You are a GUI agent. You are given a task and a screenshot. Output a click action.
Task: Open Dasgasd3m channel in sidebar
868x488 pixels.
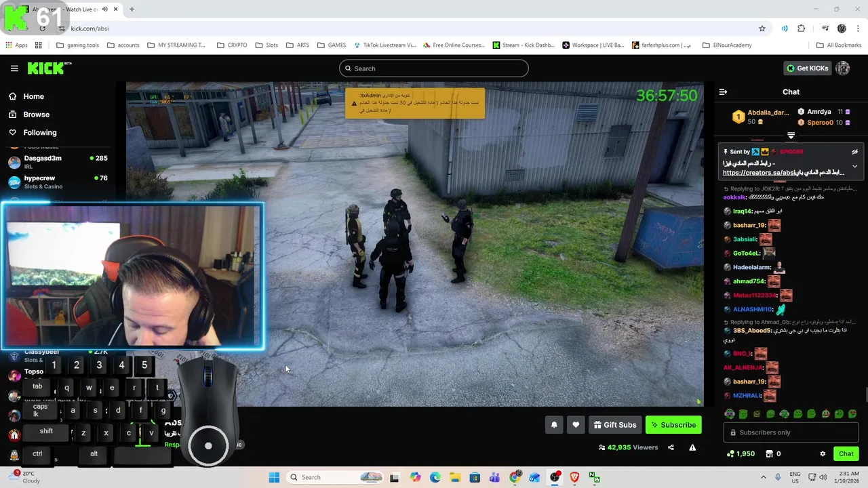[x=58, y=162]
